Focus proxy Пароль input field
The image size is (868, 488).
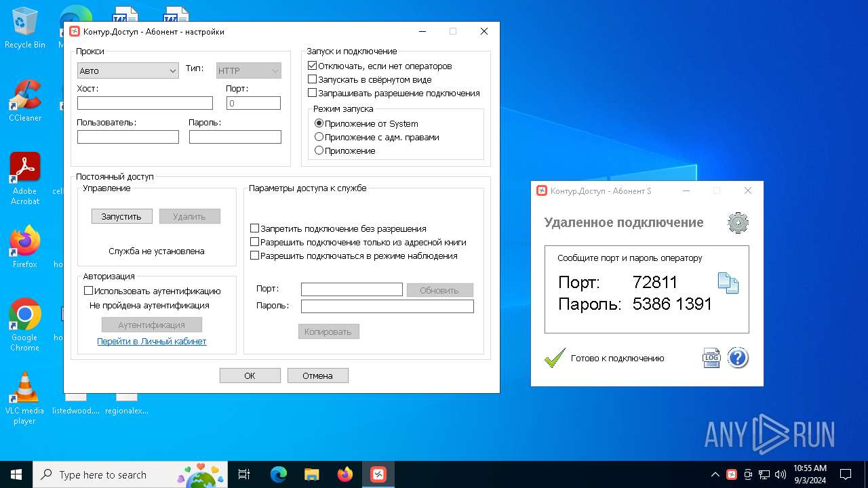click(235, 137)
